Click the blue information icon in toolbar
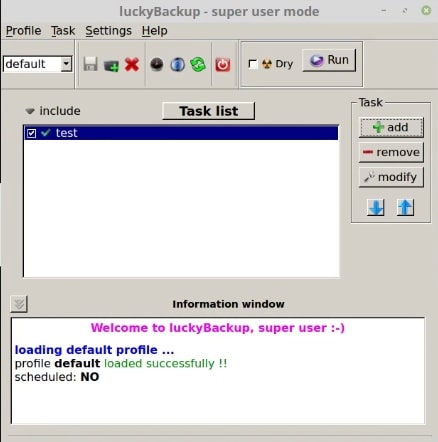This screenshot has width=438, height=442. [x=177, y=64]
